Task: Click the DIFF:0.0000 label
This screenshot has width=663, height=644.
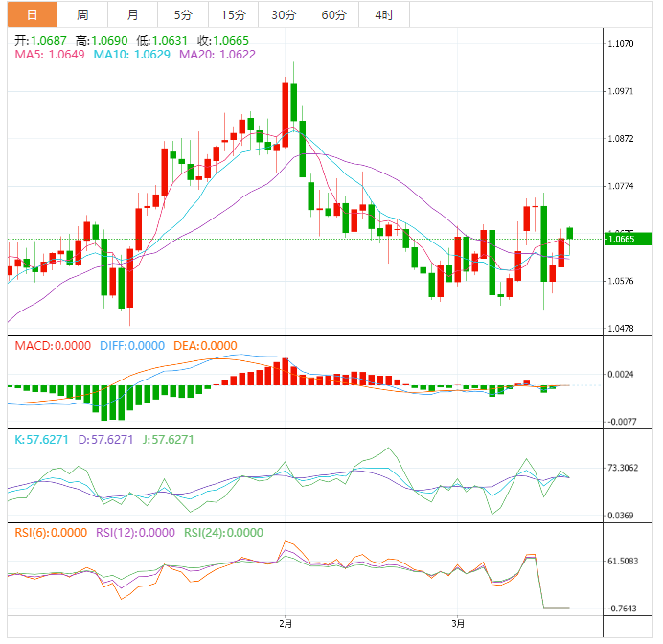Action: pos(132,345)
